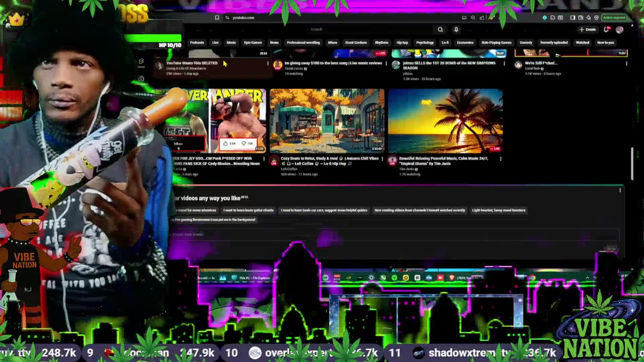
Task: Click Lucid Rob channel avatar
Action: [518, 65]
